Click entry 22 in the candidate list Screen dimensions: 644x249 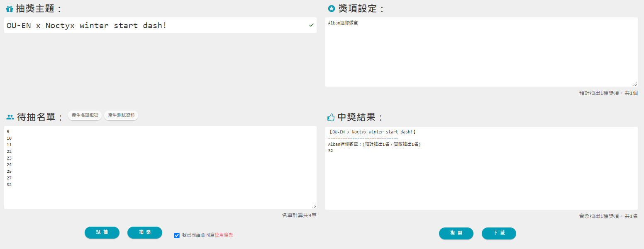9,152
